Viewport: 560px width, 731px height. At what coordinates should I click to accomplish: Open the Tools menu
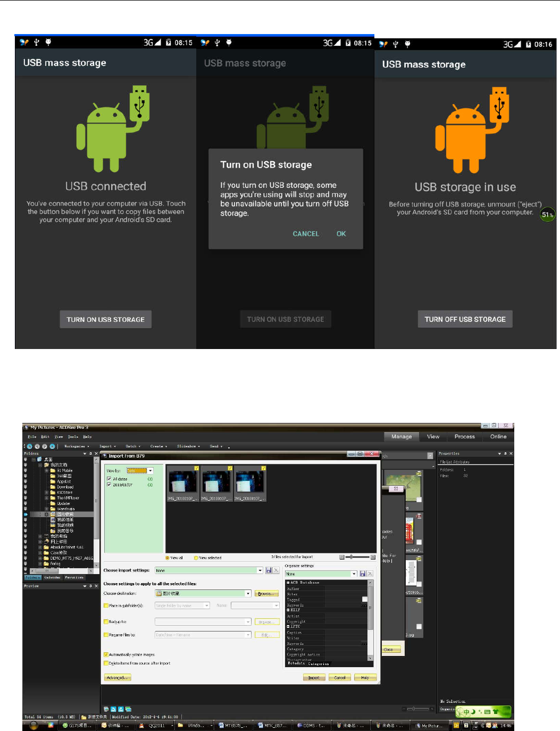[73, 437]
